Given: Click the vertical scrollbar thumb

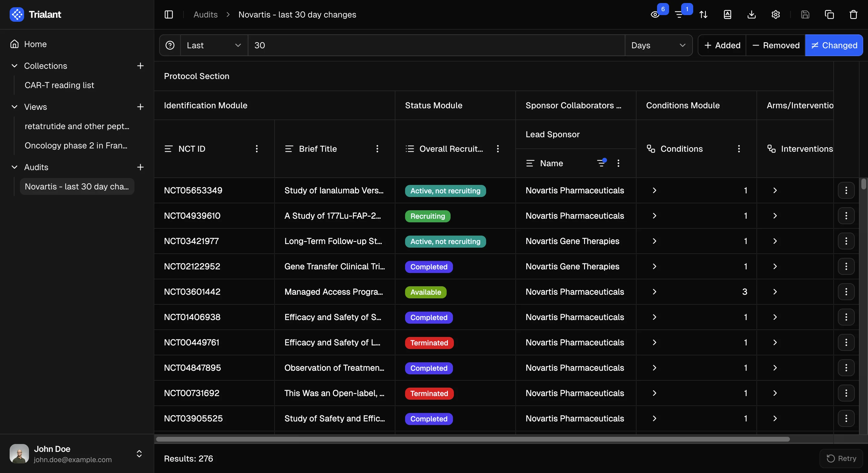Looking at the screenshot, I should pyautogui.click(x=863, y=184).
